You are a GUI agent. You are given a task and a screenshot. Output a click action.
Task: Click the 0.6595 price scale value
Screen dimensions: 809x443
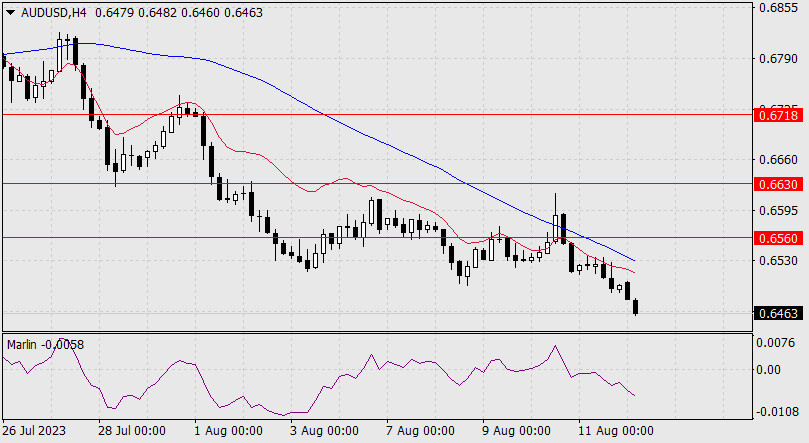pyautogui.click(x=778, y=210)
